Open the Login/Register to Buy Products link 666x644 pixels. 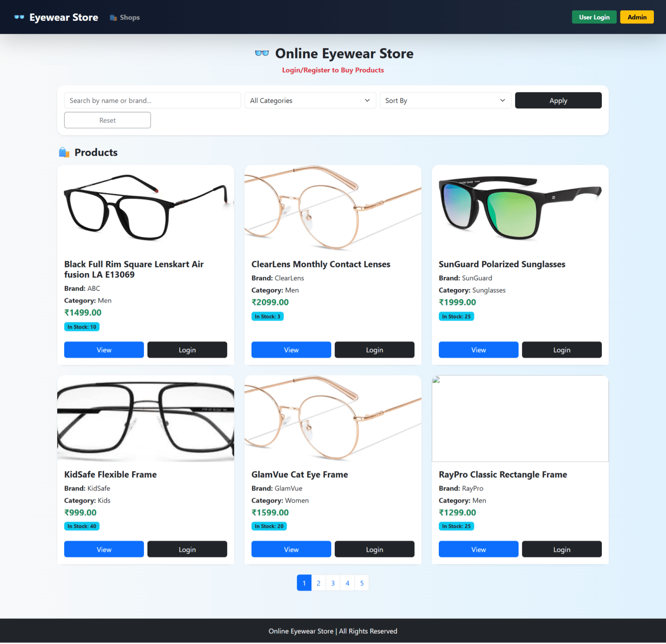[332, 70]
